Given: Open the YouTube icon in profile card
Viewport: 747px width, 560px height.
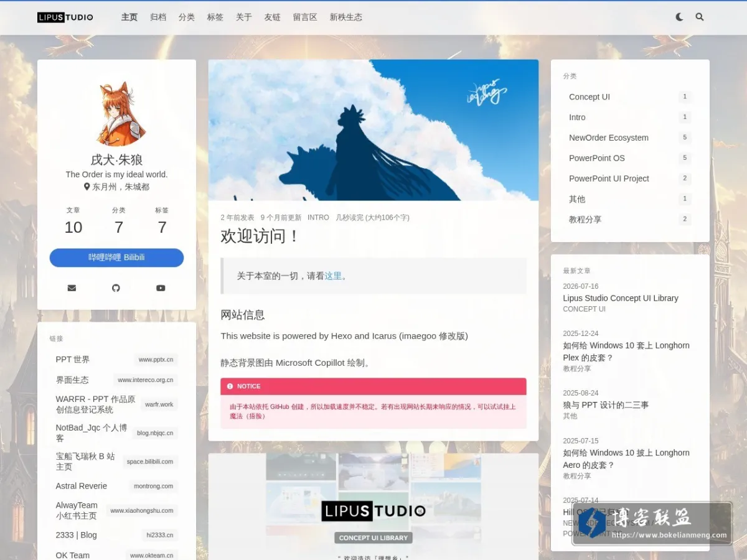Looking at the screenshot, I should pos(161,287).
